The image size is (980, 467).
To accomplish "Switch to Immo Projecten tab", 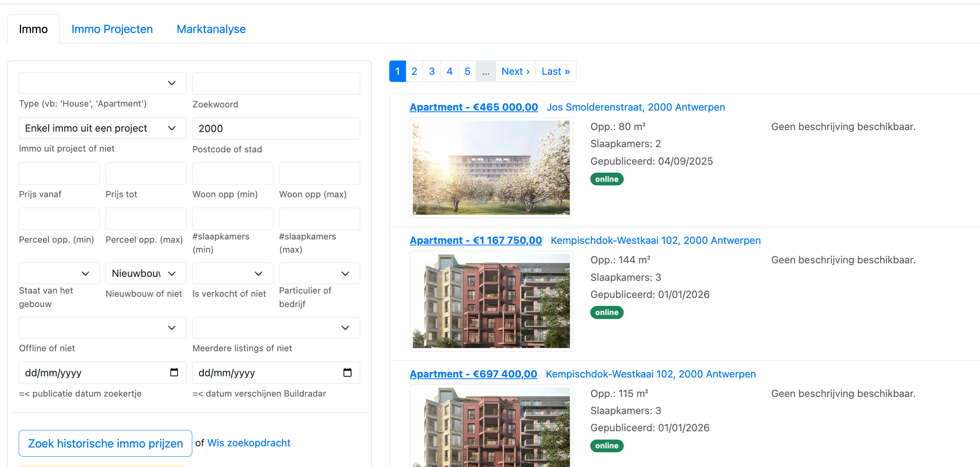I will point(112,29).
